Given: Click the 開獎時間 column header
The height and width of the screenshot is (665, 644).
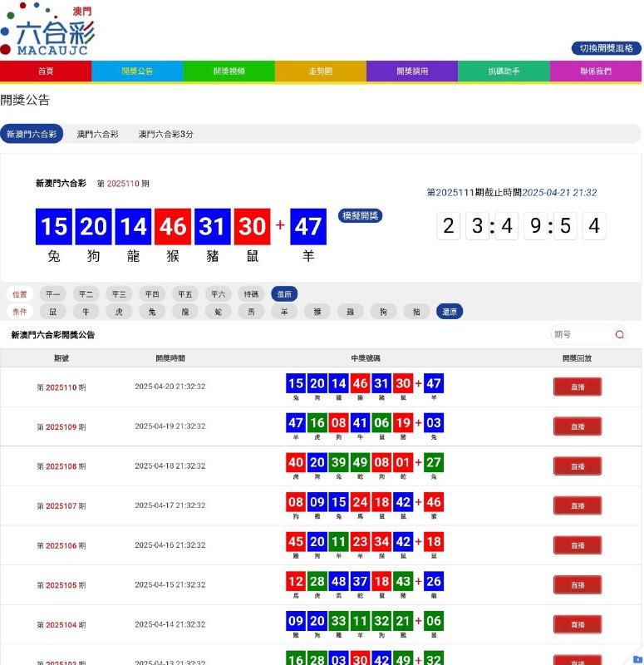Looking at the screenshot, I should [x=170, y=358].
